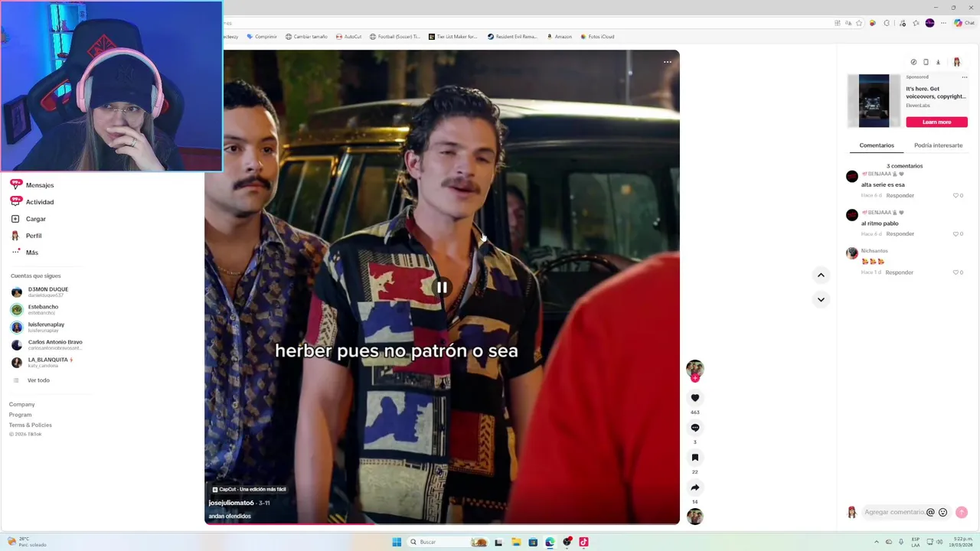
Task: Like the 'alta serie es esa' comment
Action: 957,196
